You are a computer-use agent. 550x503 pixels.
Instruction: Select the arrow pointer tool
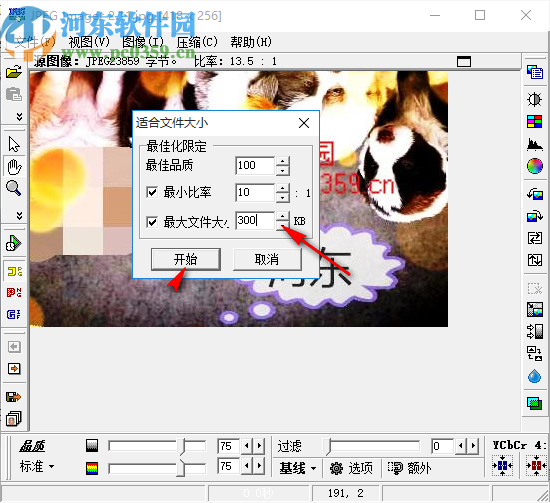(14, 145)
